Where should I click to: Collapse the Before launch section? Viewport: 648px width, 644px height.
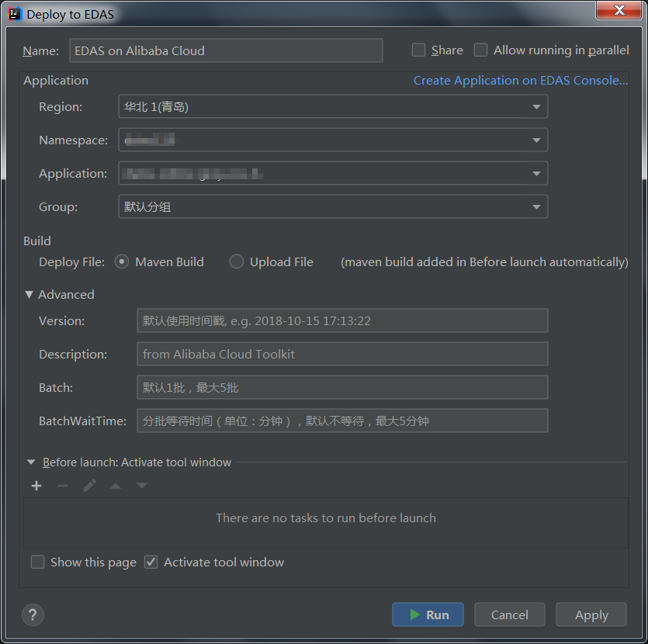31,462
